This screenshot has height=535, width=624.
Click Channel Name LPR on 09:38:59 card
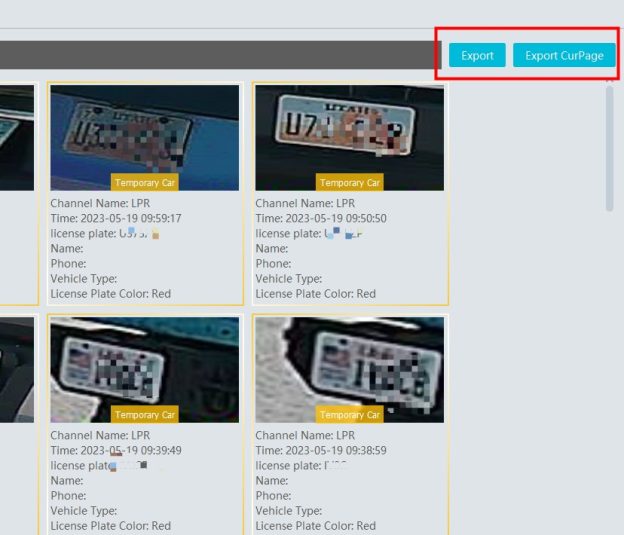305,436
